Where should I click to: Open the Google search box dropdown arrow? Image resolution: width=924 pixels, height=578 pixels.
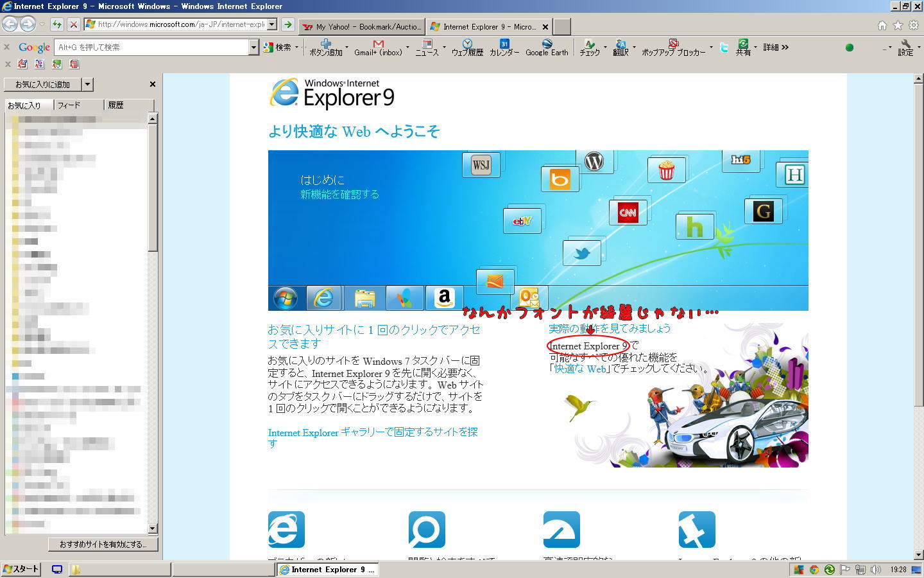pyautogui.click(x=253, y=47)
